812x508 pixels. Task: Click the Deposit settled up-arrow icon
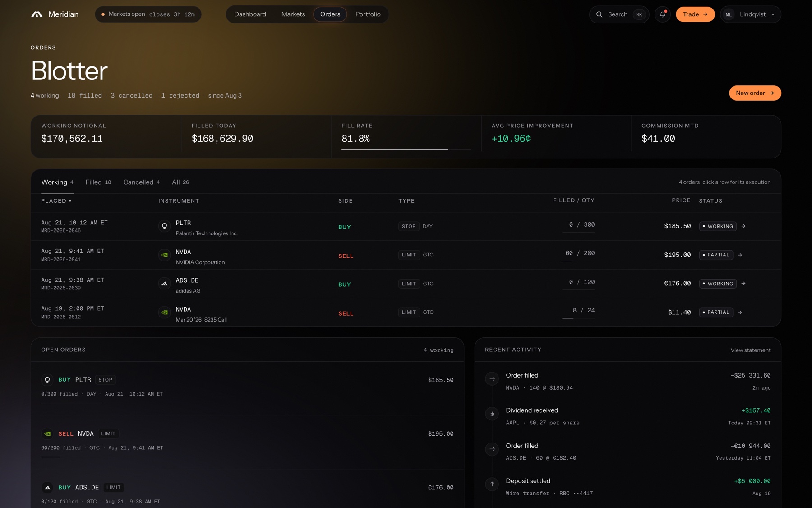click(x=492, y=484)
